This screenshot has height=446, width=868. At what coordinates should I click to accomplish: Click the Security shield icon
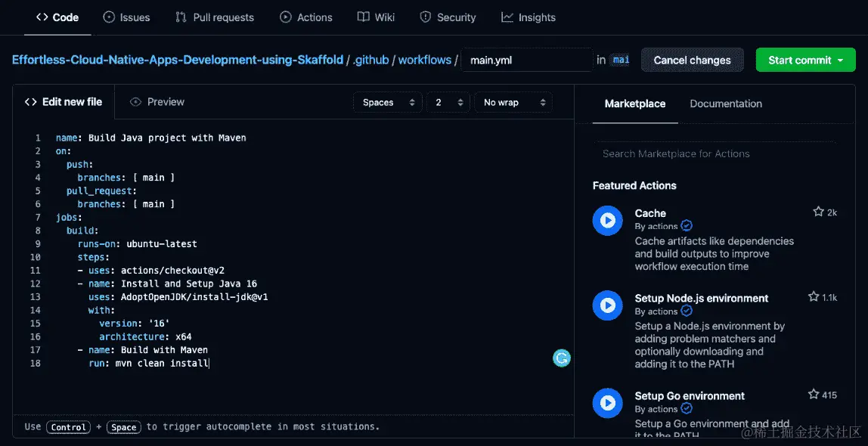(425, 17)
